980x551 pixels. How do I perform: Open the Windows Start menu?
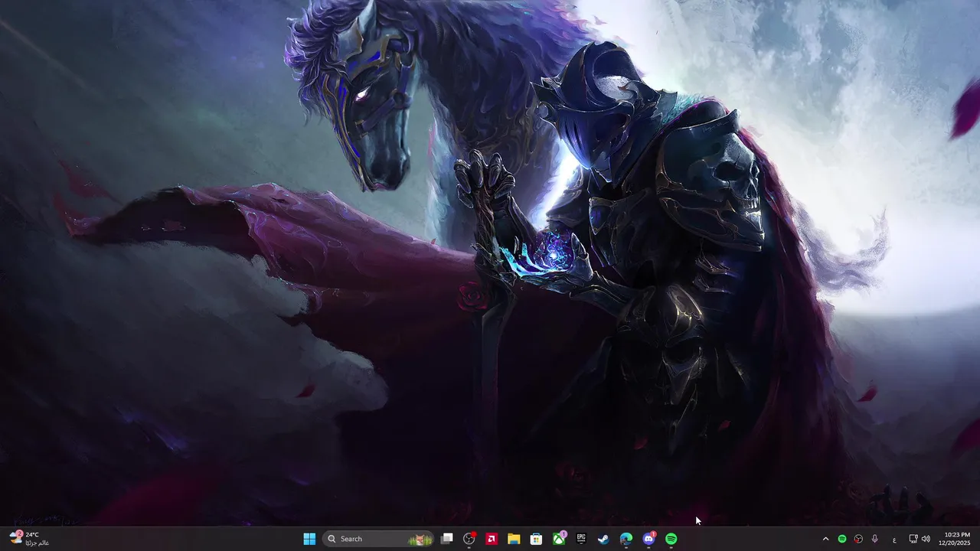[x=309, y=539]
